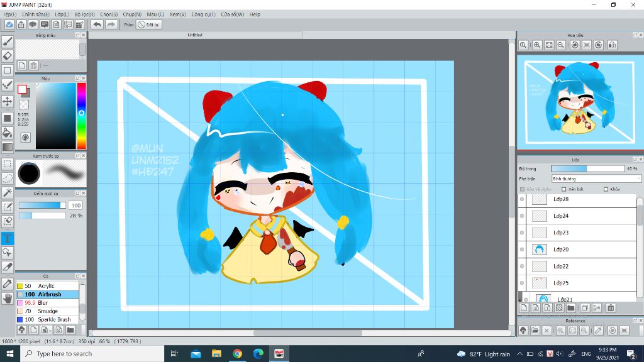The height and width of the screenshot is (362, 644).
Task: Adjust the Độ trong layer opacity slider
Action: [x=588, y=168]
